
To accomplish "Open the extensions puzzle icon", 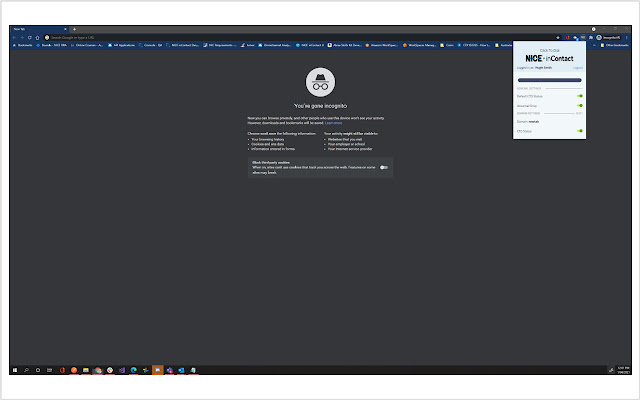I will coord(591,38).
